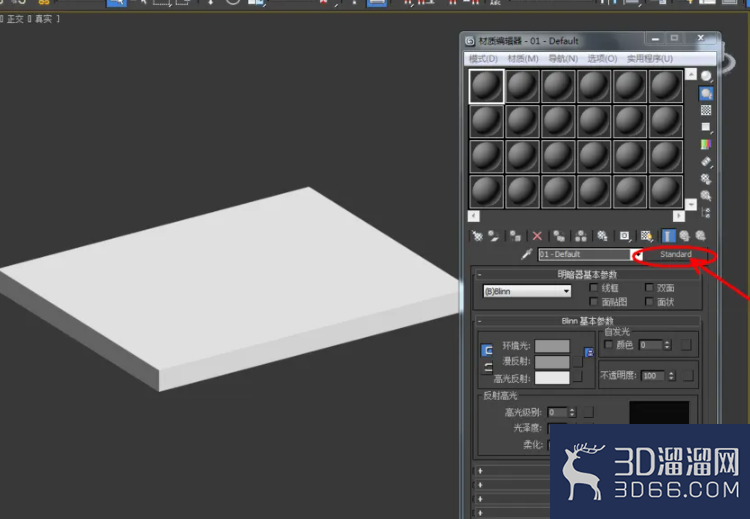
Task: Expand the bottom collapsed plus rollout
Action: tap(480, 513)
